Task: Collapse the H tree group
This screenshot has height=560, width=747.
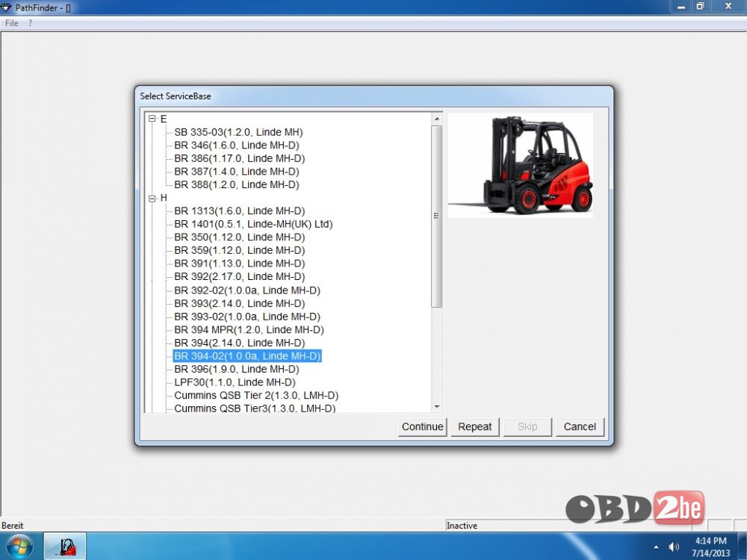Action: [152, 198]
